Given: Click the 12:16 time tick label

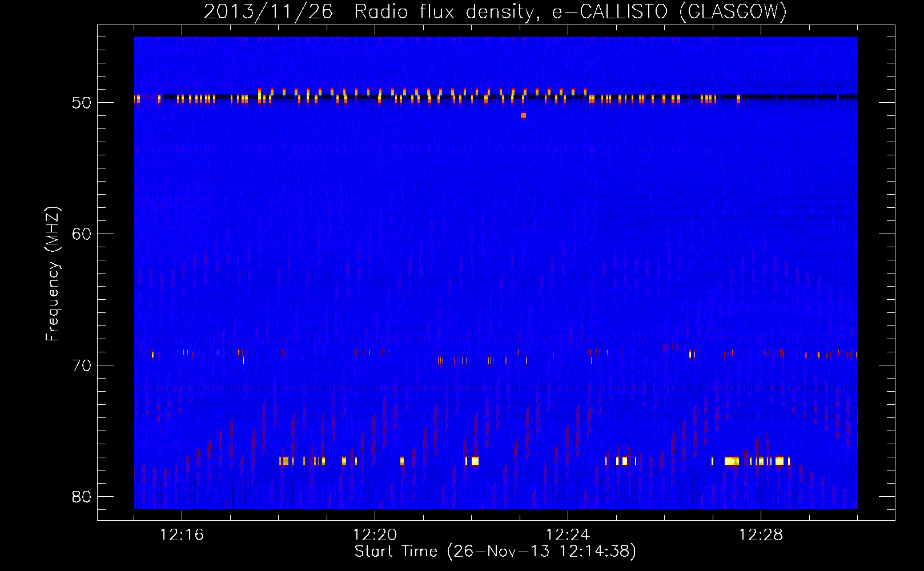Looking at the screenshot, I should (x=182, y=534).
